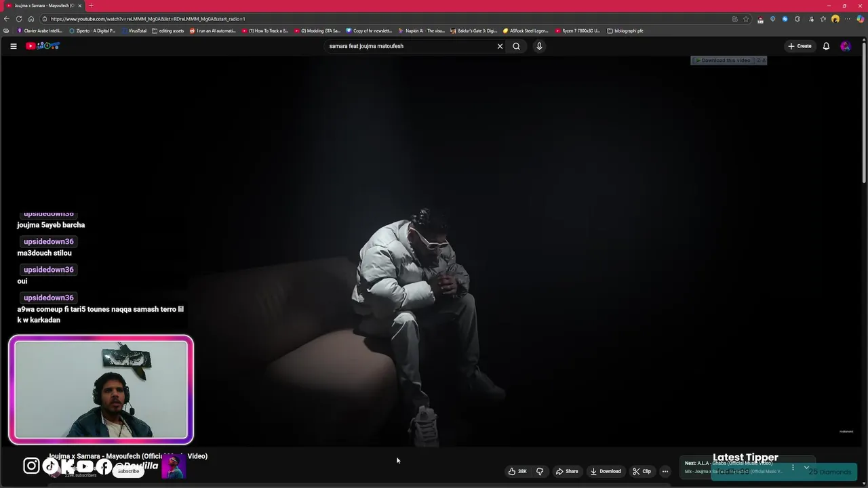Open the How To Track a B bookmark
The image size is (868, 488).
pos(265,30)
